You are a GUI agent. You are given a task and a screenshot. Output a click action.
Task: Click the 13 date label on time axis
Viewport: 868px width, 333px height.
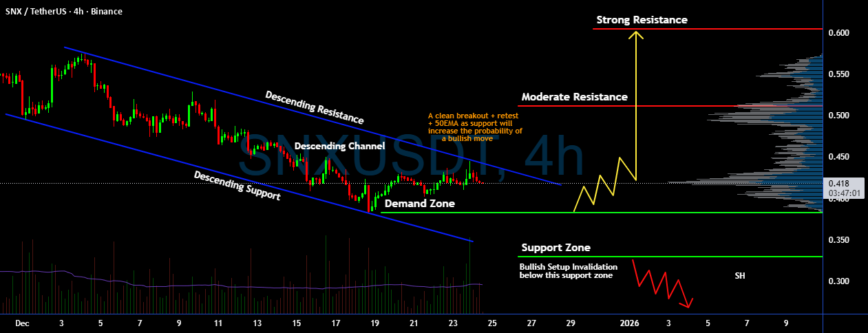[x=257, y=322]
